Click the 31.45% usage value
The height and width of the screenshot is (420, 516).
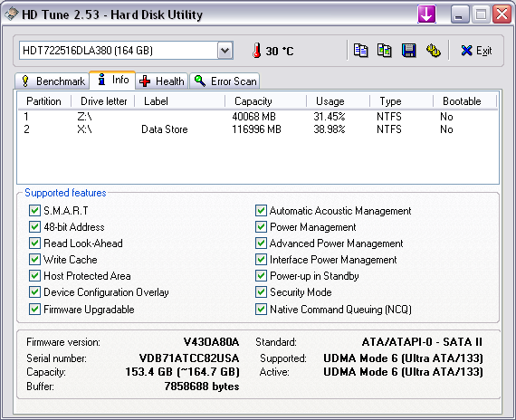(x=330, y=117)
